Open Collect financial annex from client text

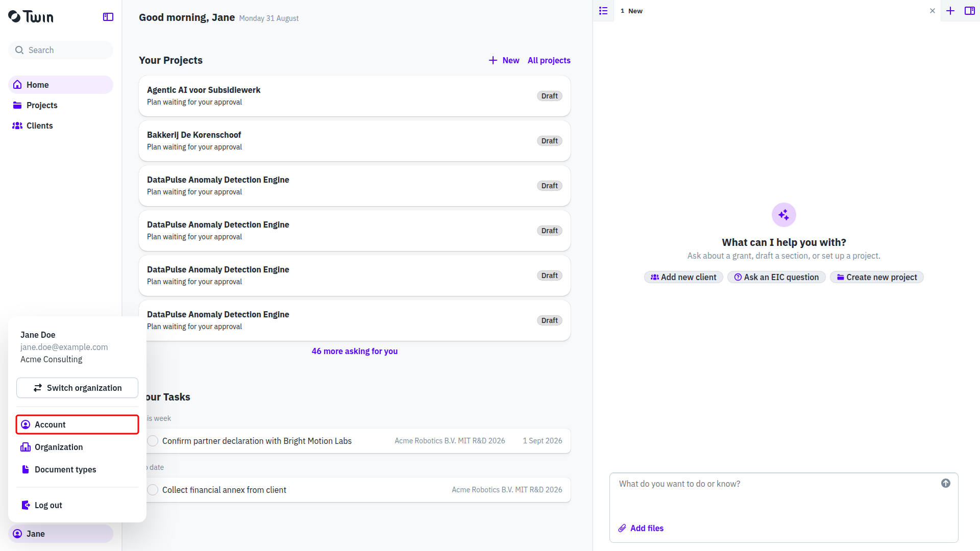(x=224, y=490)
